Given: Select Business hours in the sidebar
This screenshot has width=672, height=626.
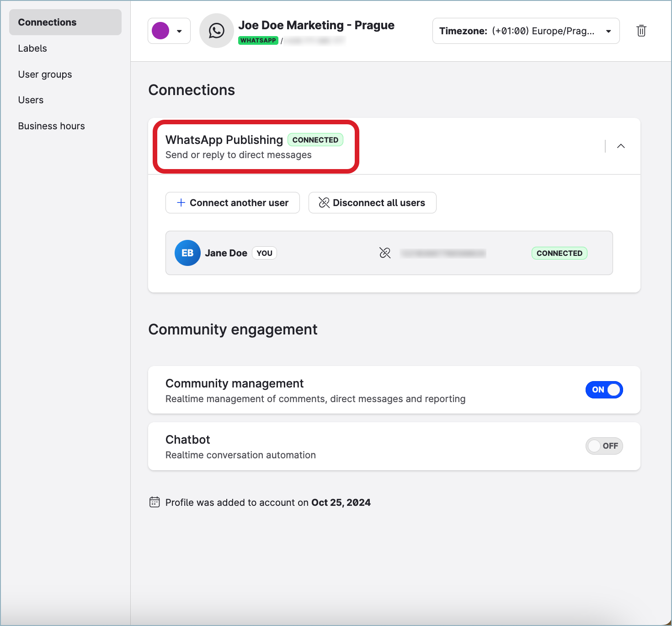Looking at the screenshot, I should coord(51,126).
